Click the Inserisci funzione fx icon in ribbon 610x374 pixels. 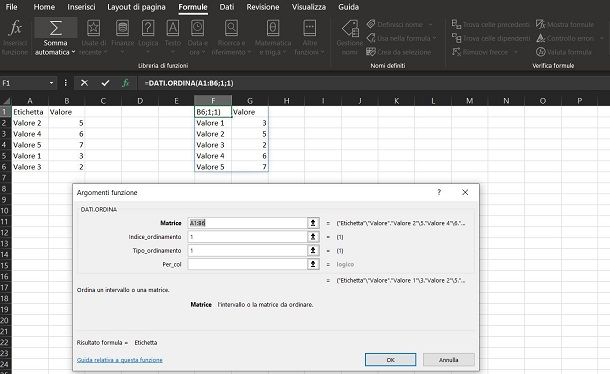pos(15,28)
